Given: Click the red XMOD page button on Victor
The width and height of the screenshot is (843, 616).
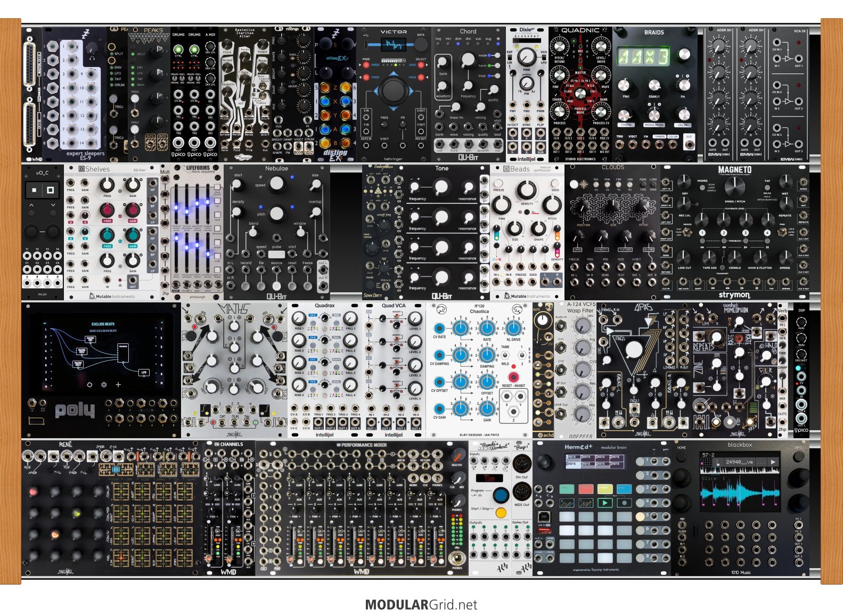Looking at the screenshot, I should click(x=366, y=65).
